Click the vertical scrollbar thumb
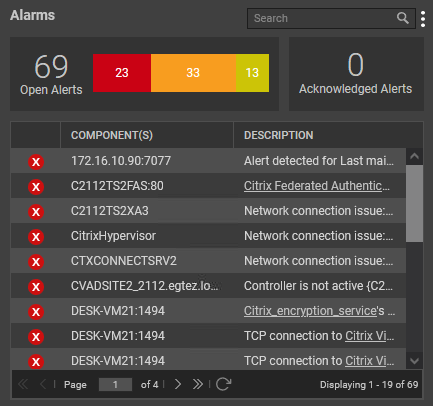 [x=414, y=204]
